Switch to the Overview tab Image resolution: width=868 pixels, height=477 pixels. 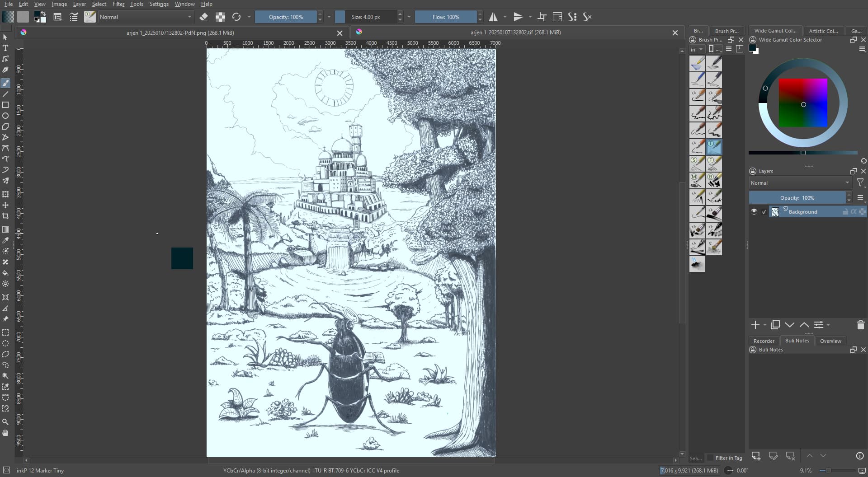pos(830,341)
